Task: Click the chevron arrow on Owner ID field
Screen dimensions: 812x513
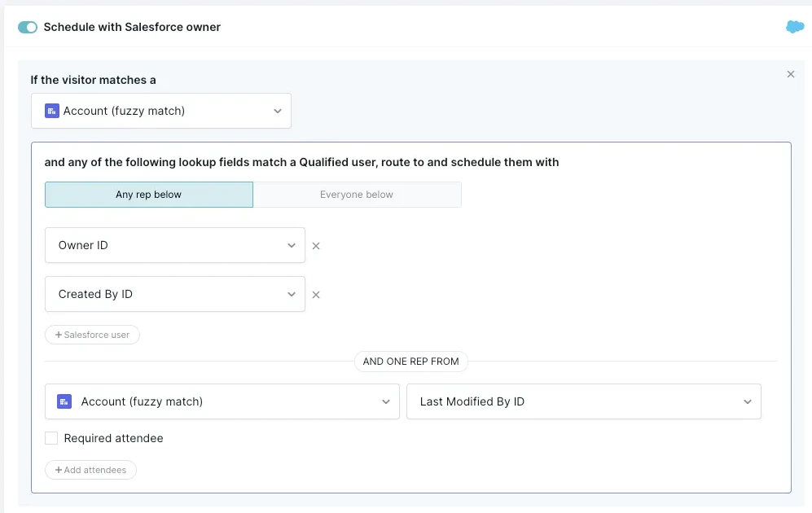Action: [292, 245]
